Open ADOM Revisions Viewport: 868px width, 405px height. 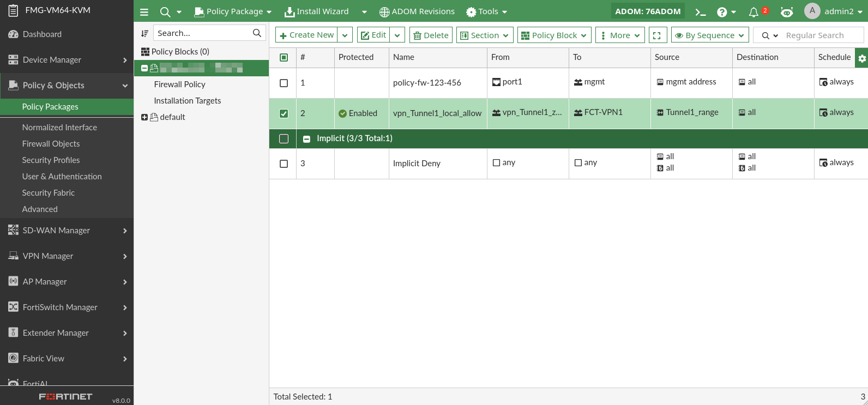click(x=417, y=12)
